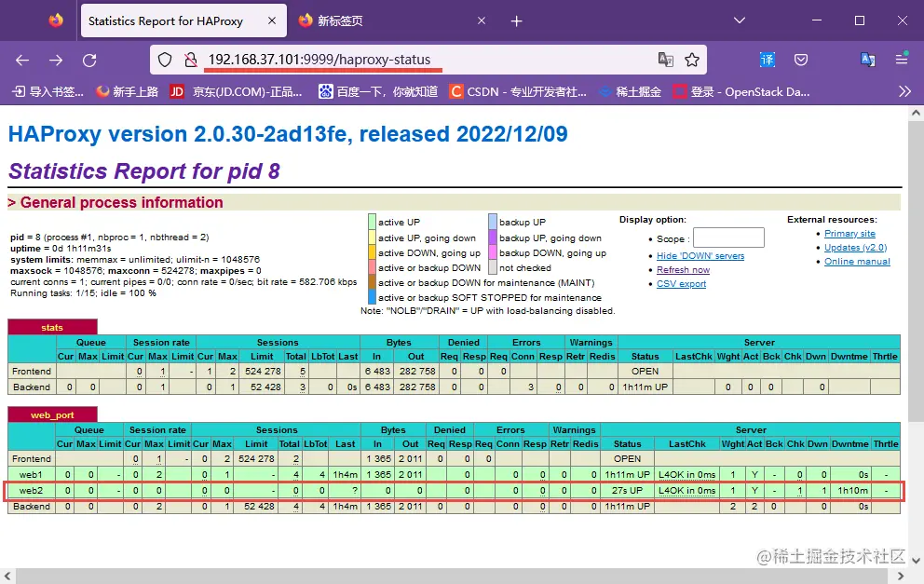Click Hide 'DOWN' servers link

700,256
